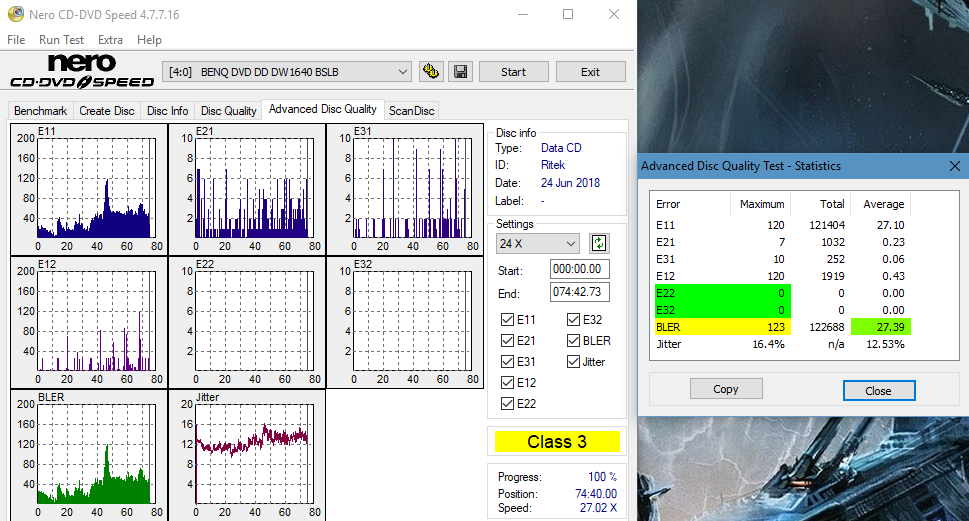Toggle the E32 checkbox
The height and width of the screenshot is (521, 969).
pos(573,320)
